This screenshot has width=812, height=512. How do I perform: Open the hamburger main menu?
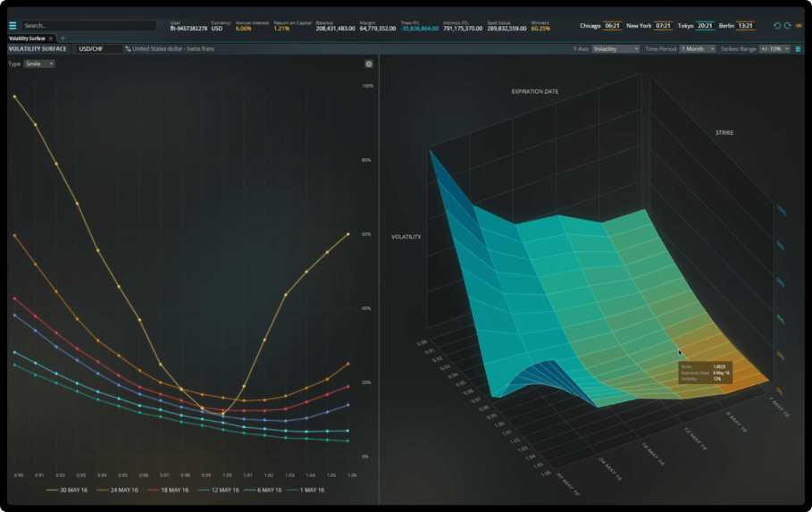click(13, 26)
